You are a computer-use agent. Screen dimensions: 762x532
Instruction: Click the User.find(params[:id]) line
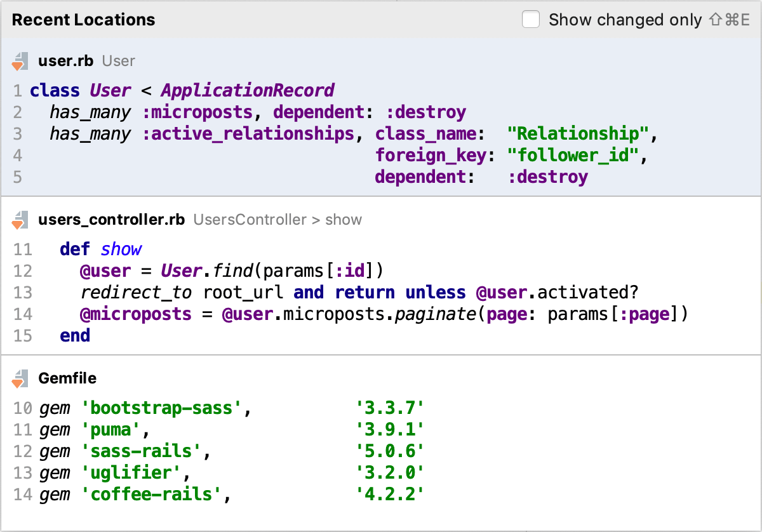pyautogui.click(x=231, y=271)
